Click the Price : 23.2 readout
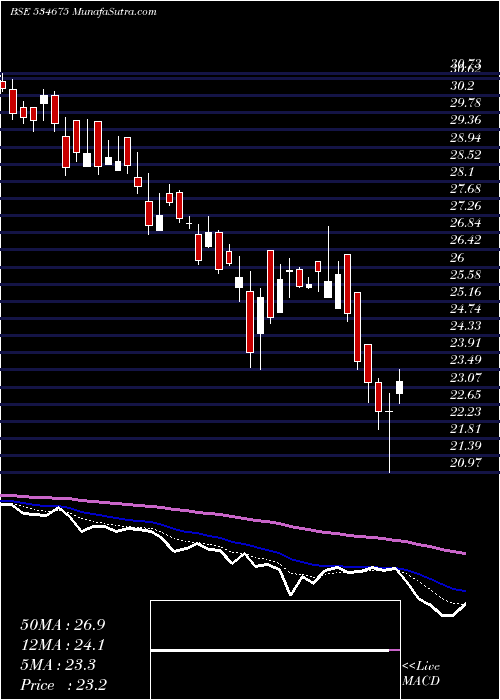The image size is (500, 700). 63,685
